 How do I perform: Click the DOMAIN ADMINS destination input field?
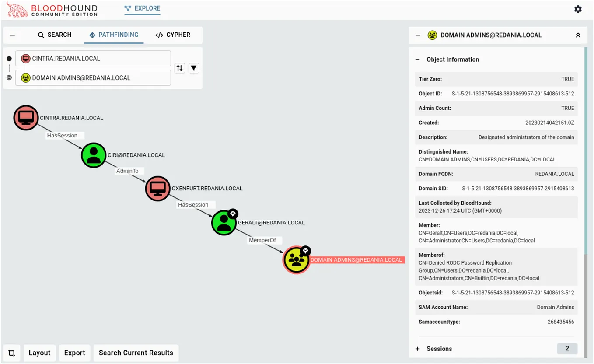pyautogui.click(x=93, y=77)
